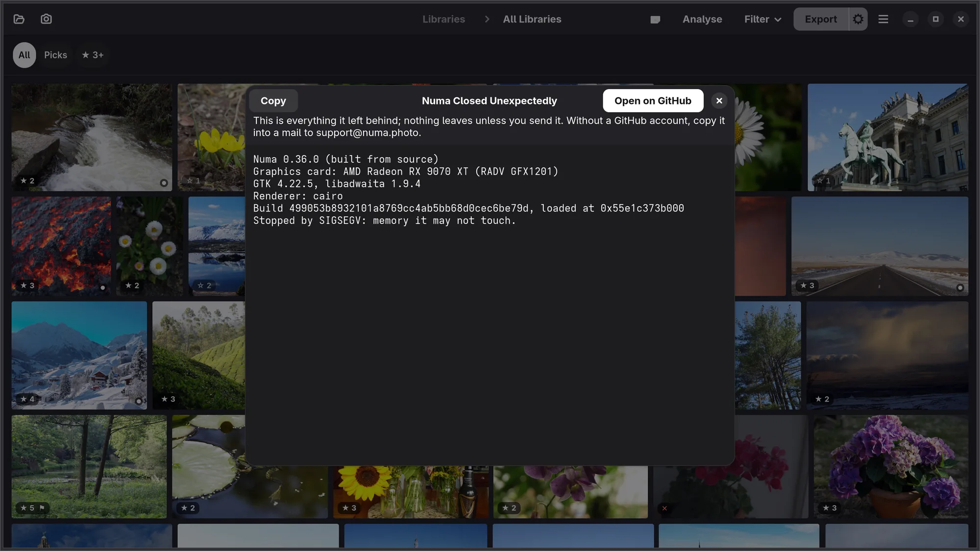
Task: Maximize the Numa window
Action: (x=935, y=19)
